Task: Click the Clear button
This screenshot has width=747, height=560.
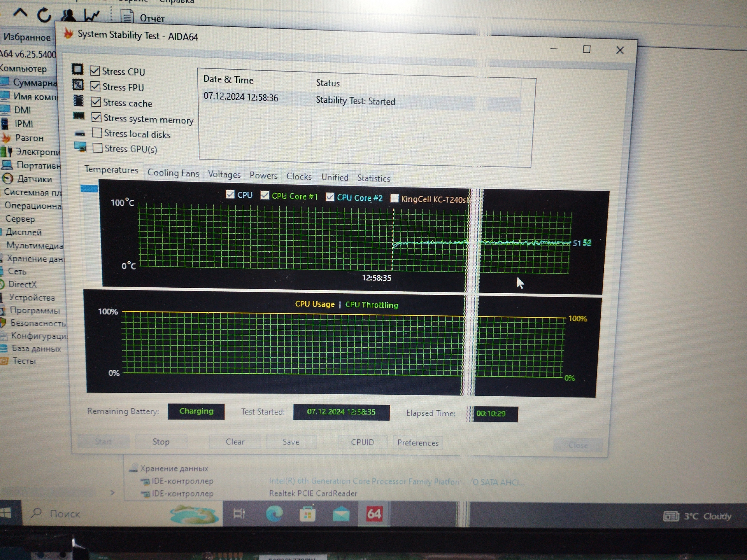Action: coord(235,442)
